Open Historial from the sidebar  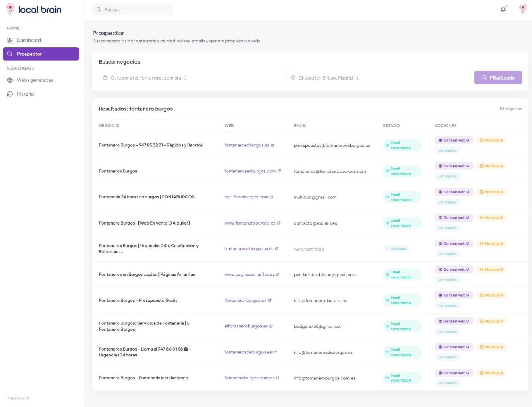[x=26, y=94]
